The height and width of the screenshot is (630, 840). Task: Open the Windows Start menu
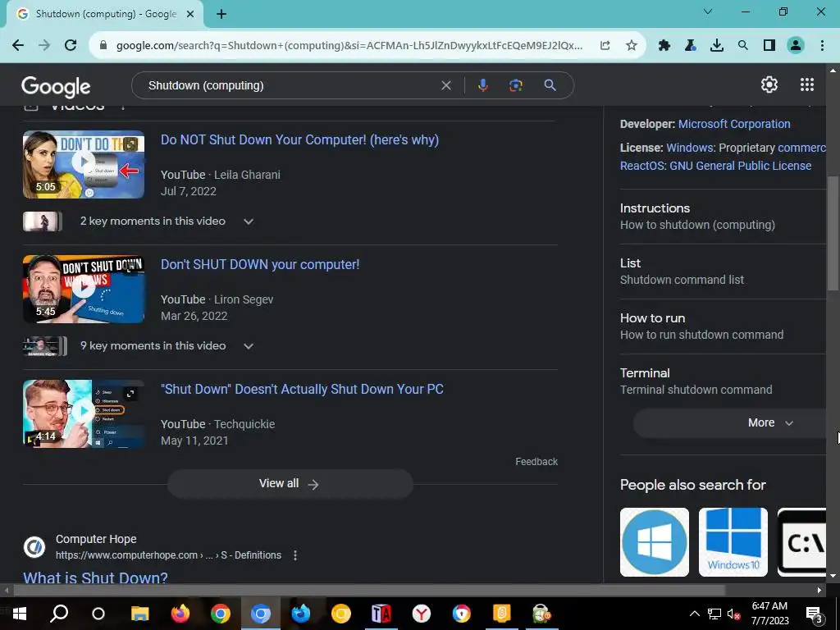point(20,614)
